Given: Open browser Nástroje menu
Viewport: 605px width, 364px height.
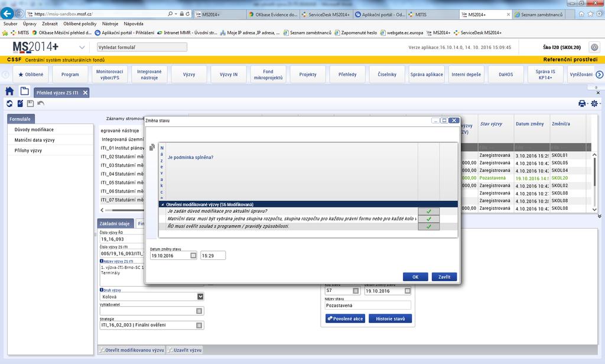Looking at the screenshot, I should 110,24.
